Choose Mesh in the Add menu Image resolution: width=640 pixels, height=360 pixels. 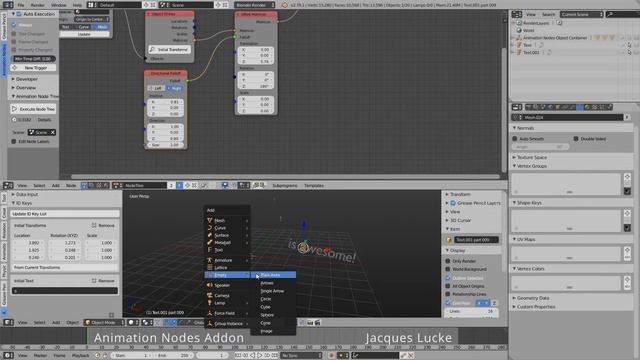[227, 220]
